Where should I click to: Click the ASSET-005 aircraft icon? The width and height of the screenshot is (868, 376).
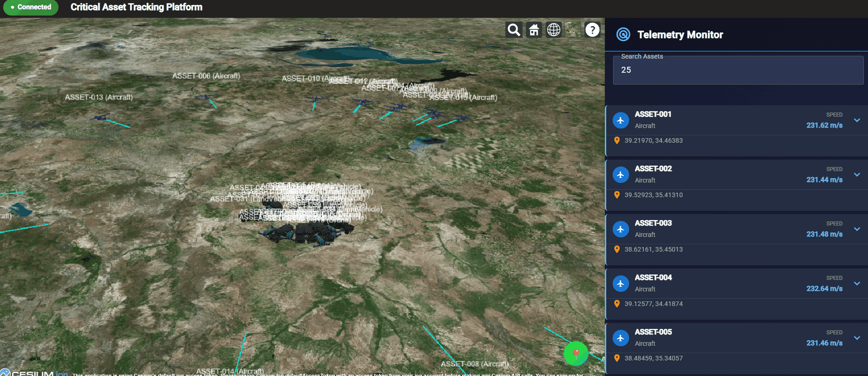[620, 338]
